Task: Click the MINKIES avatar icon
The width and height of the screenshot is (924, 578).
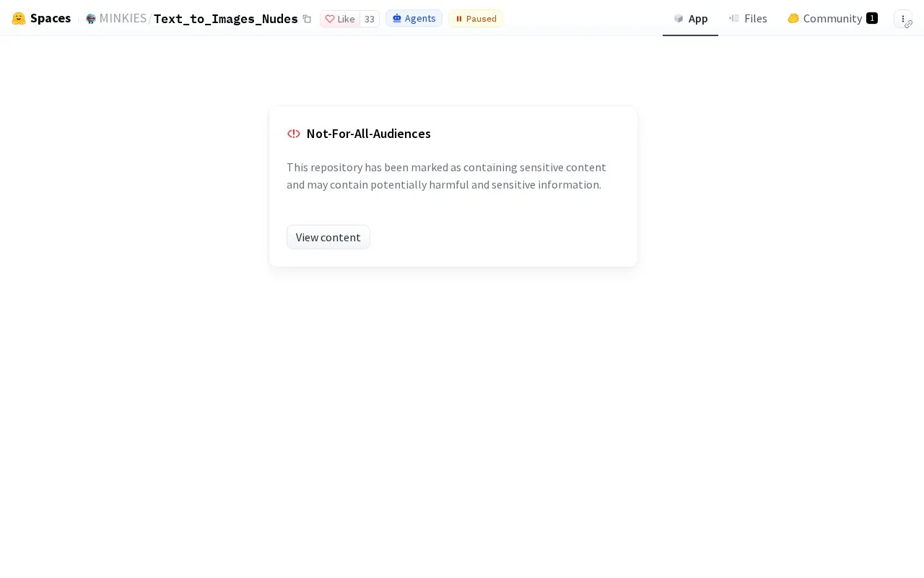Action: coord(91,19)
